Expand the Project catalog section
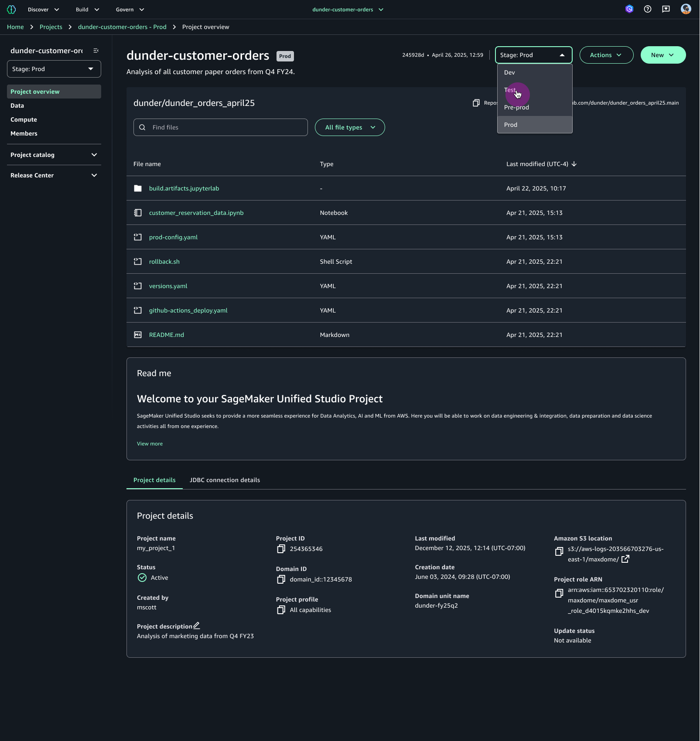The height and width of the screenshot is (741, 700). coord(94,155)
